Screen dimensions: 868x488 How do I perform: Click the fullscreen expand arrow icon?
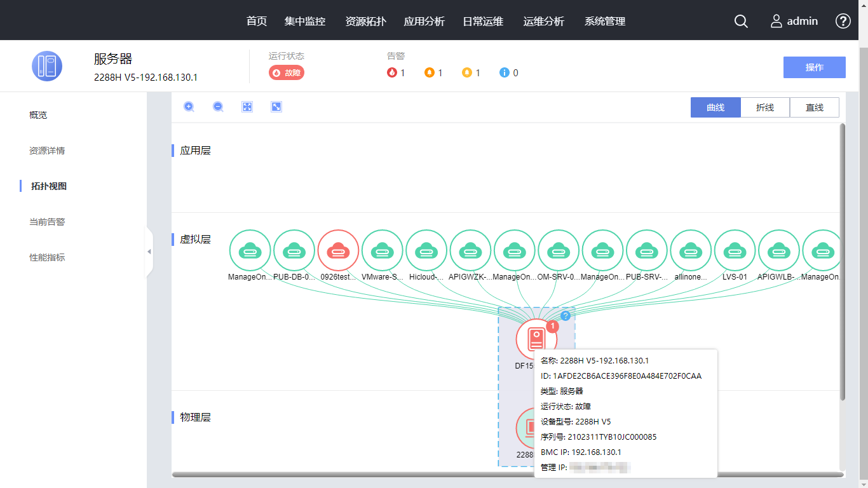(276, 107)
